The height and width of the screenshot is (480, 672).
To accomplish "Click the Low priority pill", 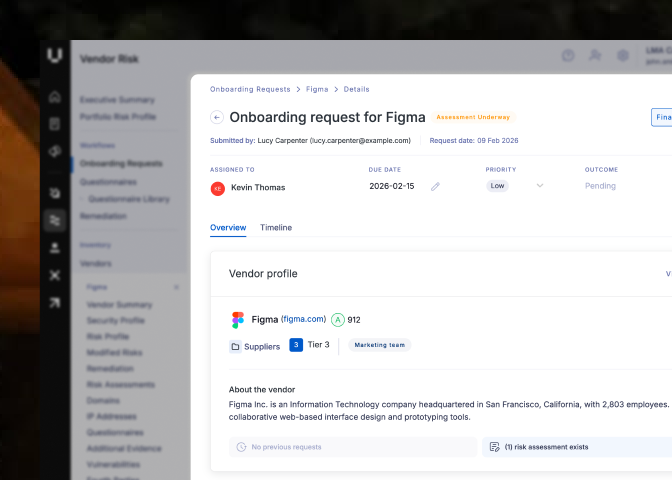I will [x=497, y=186].
